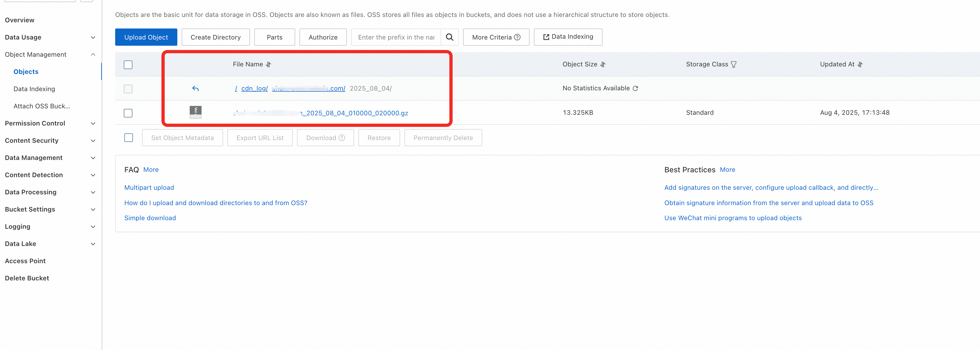This screenshot has width=980, height=350.
Task: Open Storage Class filter icon
Action: point(734,65)
